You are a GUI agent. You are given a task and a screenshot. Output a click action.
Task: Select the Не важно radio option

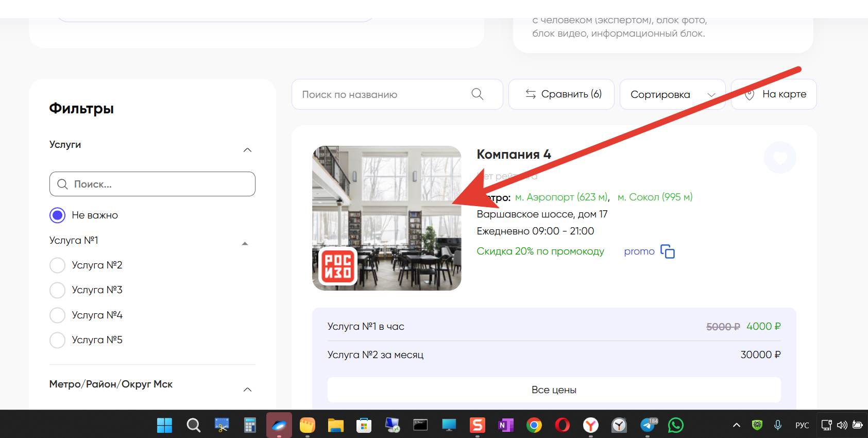point(58,215)
